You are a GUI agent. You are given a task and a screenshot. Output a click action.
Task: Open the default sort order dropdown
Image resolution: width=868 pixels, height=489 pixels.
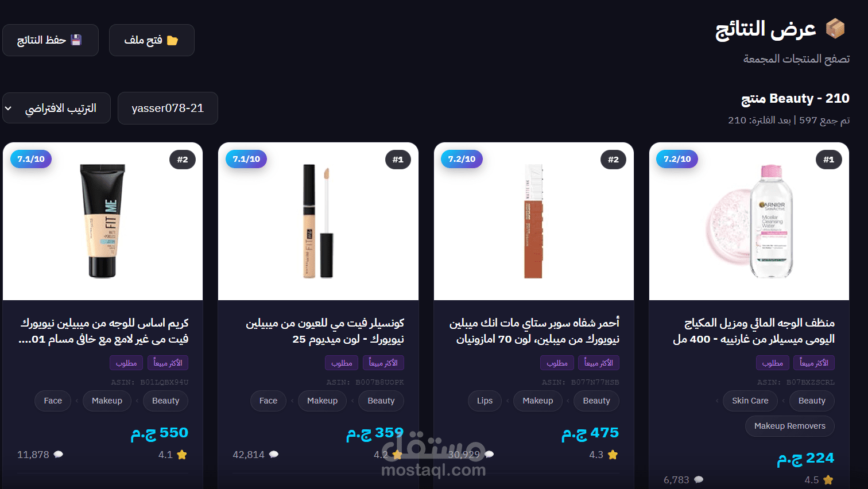pos(56,108)
